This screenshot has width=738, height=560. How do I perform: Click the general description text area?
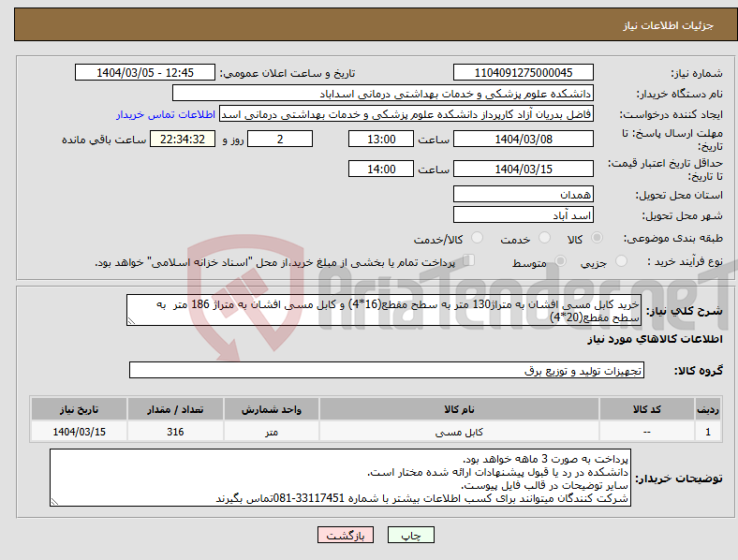point(384,310)
